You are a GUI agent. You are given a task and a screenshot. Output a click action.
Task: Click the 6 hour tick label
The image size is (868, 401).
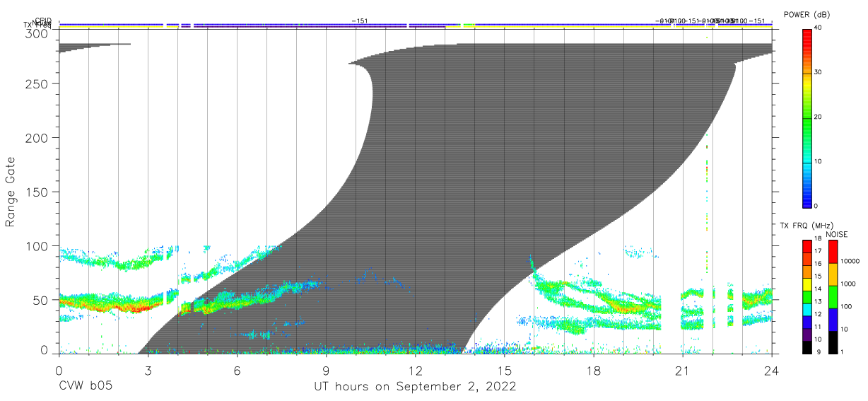[237, 370]
